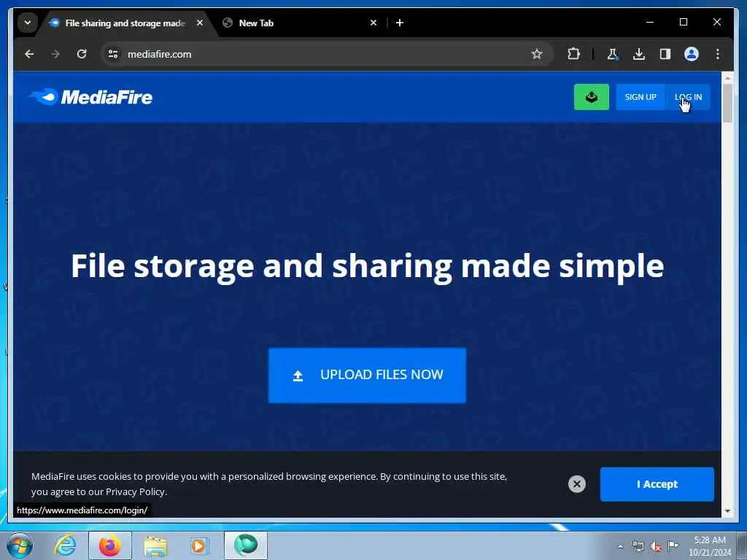Viewport: 747px width, 560px height.
Task: Click the network tray icon
Action: coord(638,547)
